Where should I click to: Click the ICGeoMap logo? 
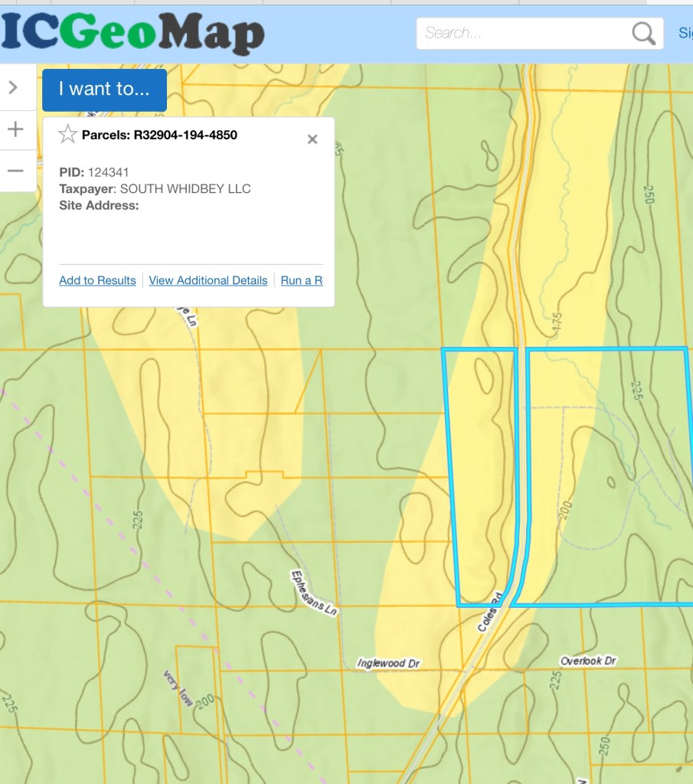(x=133, y=34)
